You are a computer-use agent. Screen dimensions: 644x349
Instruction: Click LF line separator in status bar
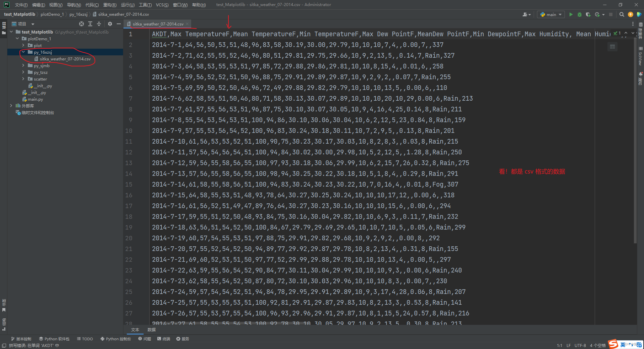pos(569,345)
